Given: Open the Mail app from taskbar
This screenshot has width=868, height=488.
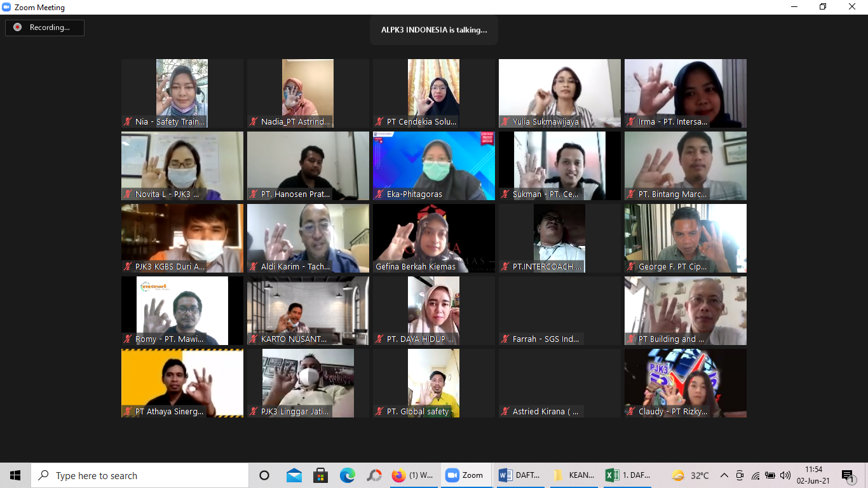Looking at the screenshot, I should click(x=294, y=475).
